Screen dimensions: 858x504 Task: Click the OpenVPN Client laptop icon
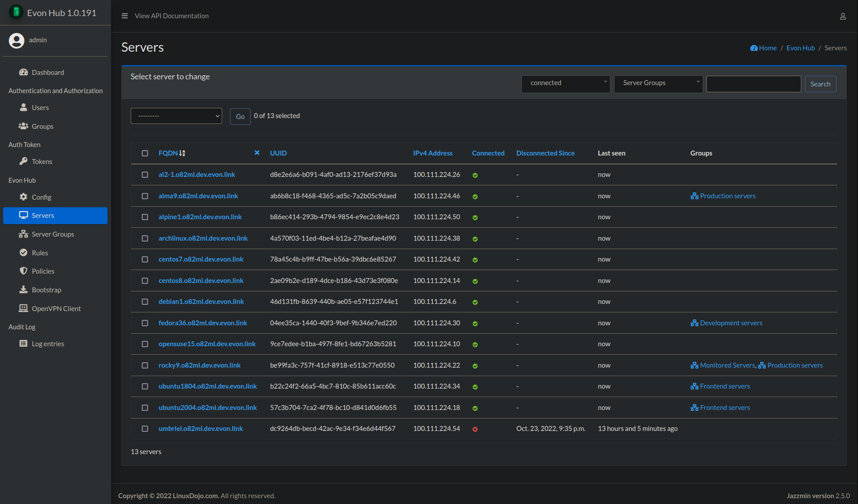click(x=23, y=308)
